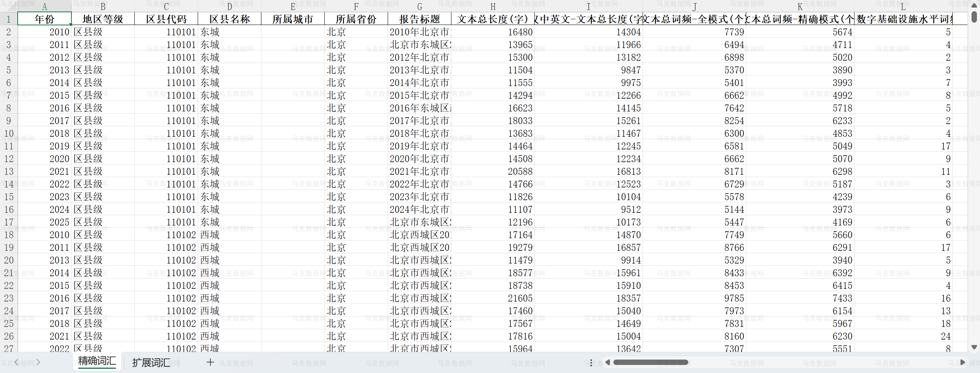Click the vertical scrollbar up arrow
The image size is (980, 373).
pyautogui.click(x=974, y=5)
